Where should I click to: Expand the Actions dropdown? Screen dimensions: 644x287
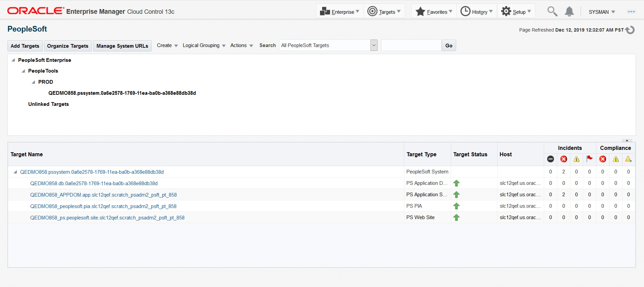point(241,45)
